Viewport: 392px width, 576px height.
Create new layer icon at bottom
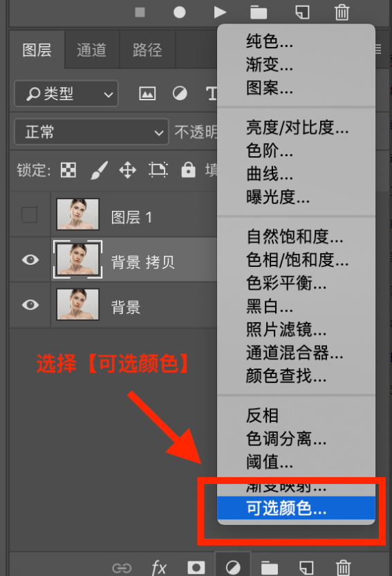click(306, 568)
